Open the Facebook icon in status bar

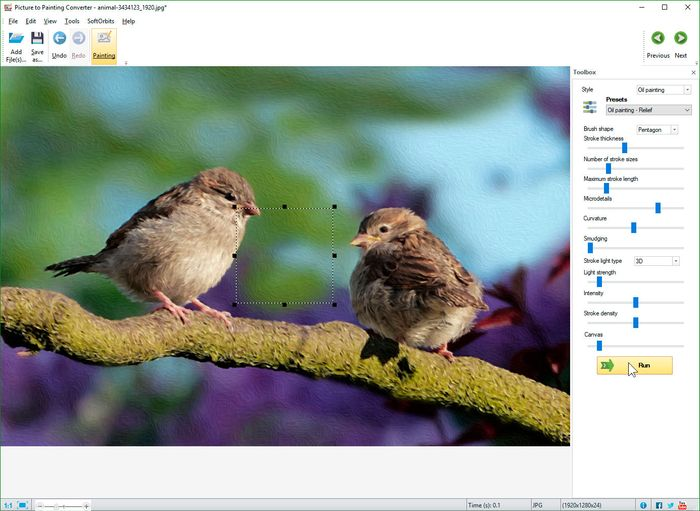659,505
